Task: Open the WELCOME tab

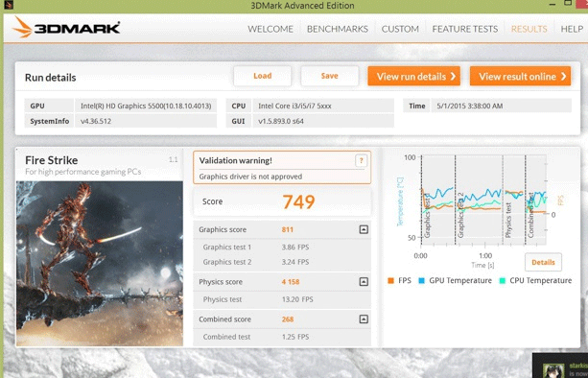Action: click(270, 29)
